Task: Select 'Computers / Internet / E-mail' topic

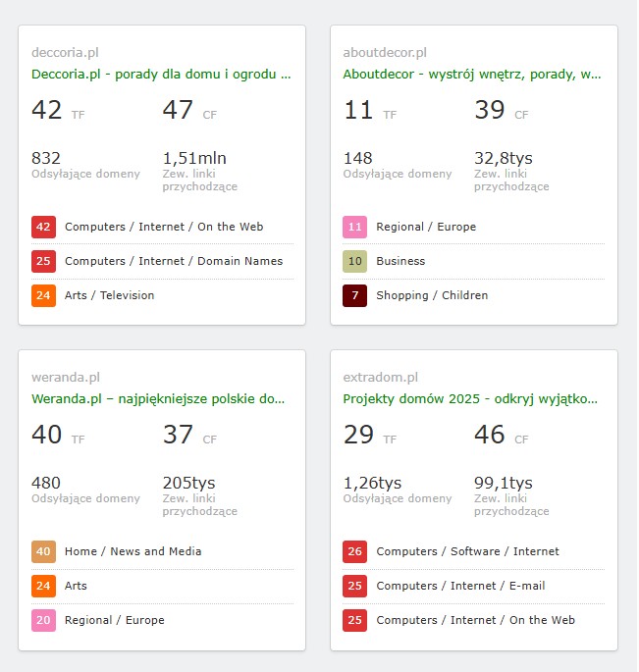Action: pos(460,586)
